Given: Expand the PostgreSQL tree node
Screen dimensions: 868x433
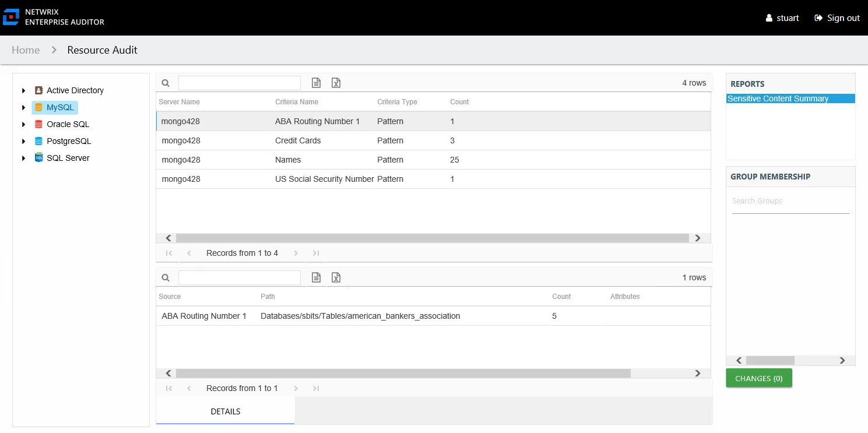Looking at the screenshot, I should tap(23, 141).
